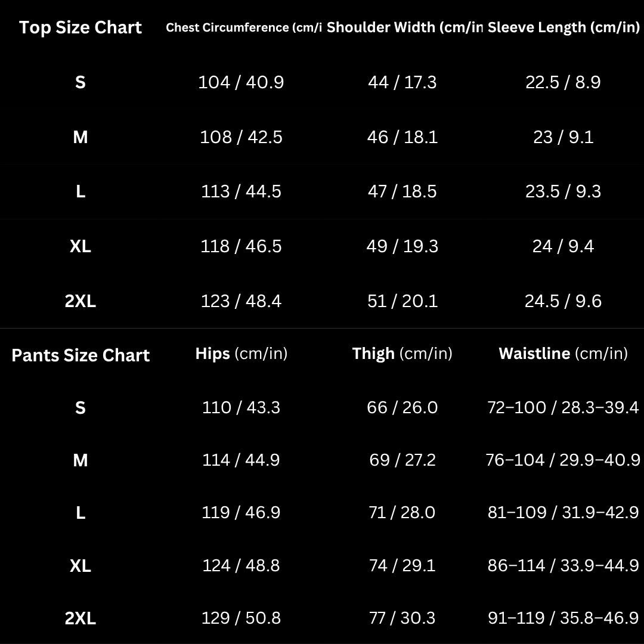This screenshot has width=644, height=644.
Task: Select the Chest Circumference column header
Action: click(x=243, y=27)
